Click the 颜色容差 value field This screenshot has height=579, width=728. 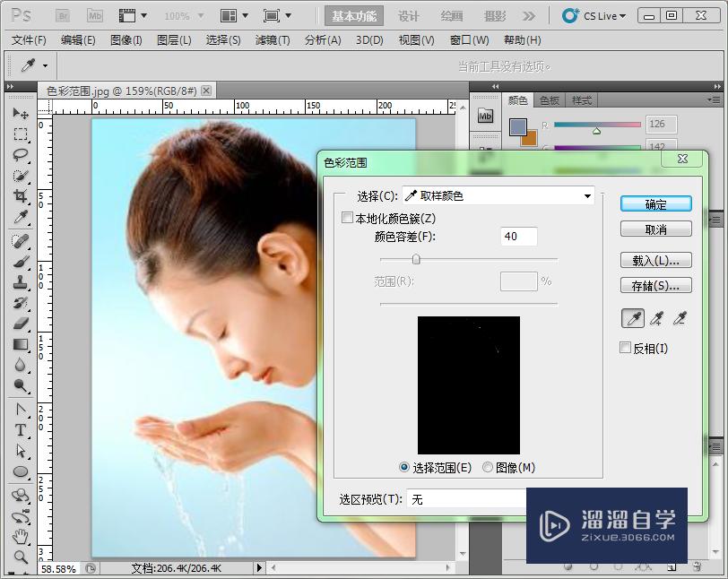(x=519, y=237)
